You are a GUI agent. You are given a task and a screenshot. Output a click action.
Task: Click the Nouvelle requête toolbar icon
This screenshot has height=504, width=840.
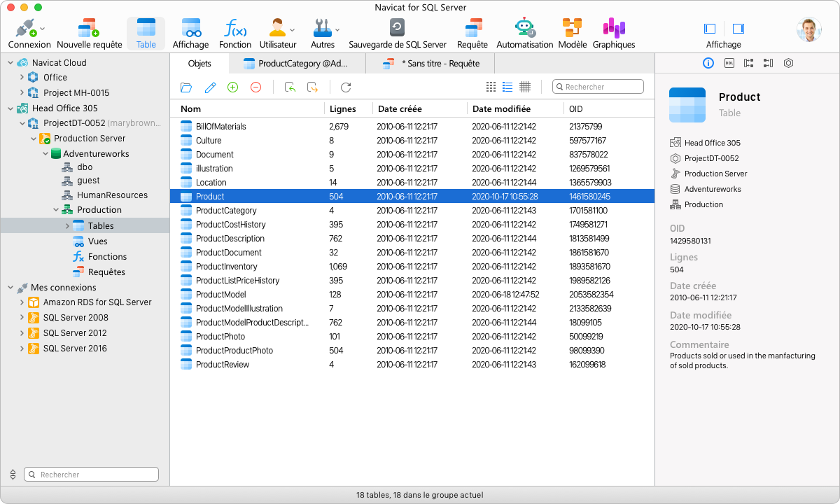tap(89, 29)
